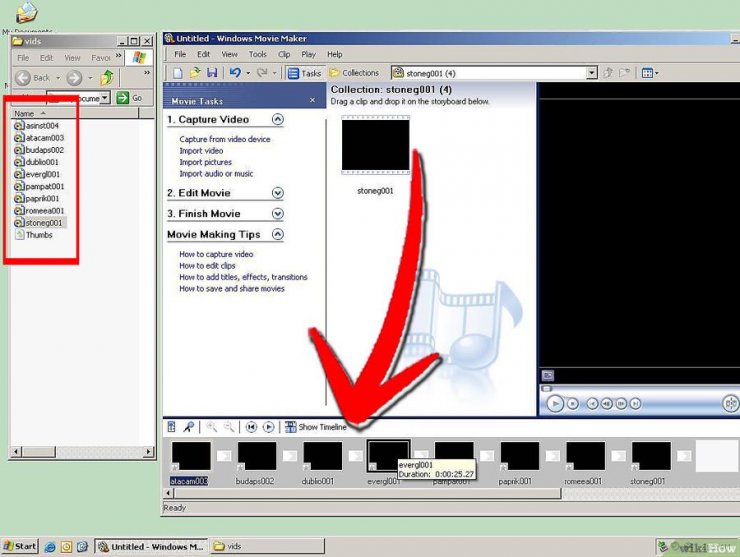Screen dimensions: 740x557
Task: Click the Back button in preview monitor
Action: click(x=592, y=404)
